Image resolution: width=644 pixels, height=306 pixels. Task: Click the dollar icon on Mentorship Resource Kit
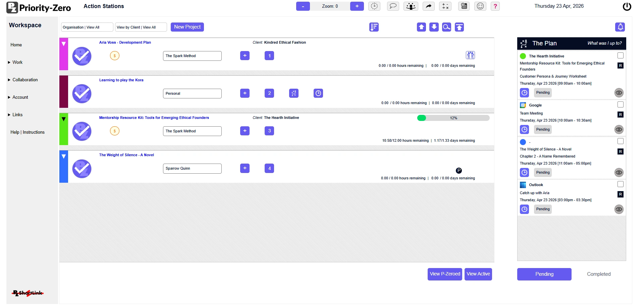tap(115, 131)
